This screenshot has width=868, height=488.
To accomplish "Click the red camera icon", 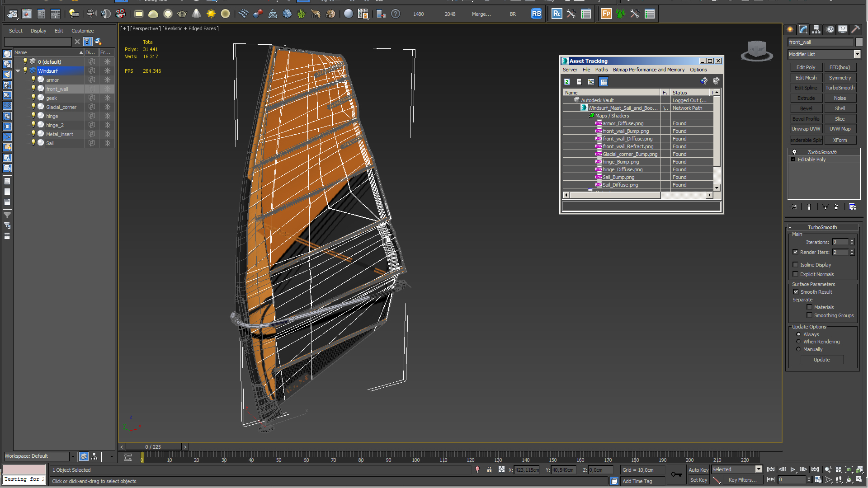I will tap(120, 14).
